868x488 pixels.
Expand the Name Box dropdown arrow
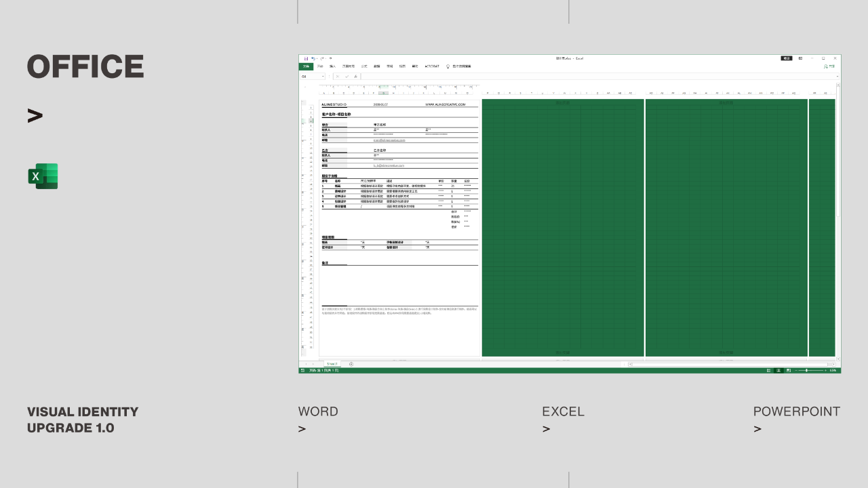(x=323, y=77)
